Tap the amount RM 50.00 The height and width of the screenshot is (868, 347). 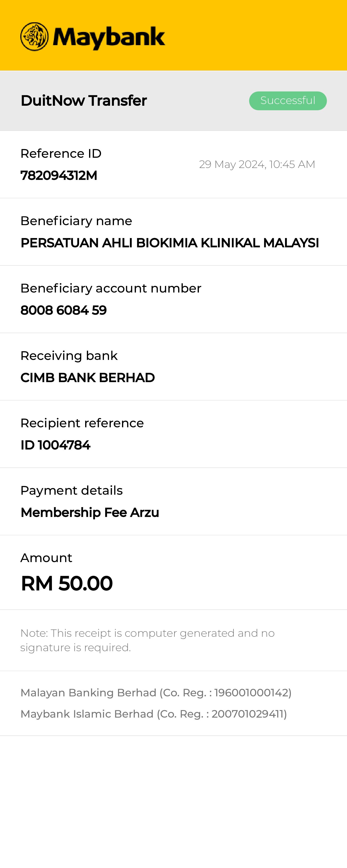pyautogui.click(x=67, y=583)
